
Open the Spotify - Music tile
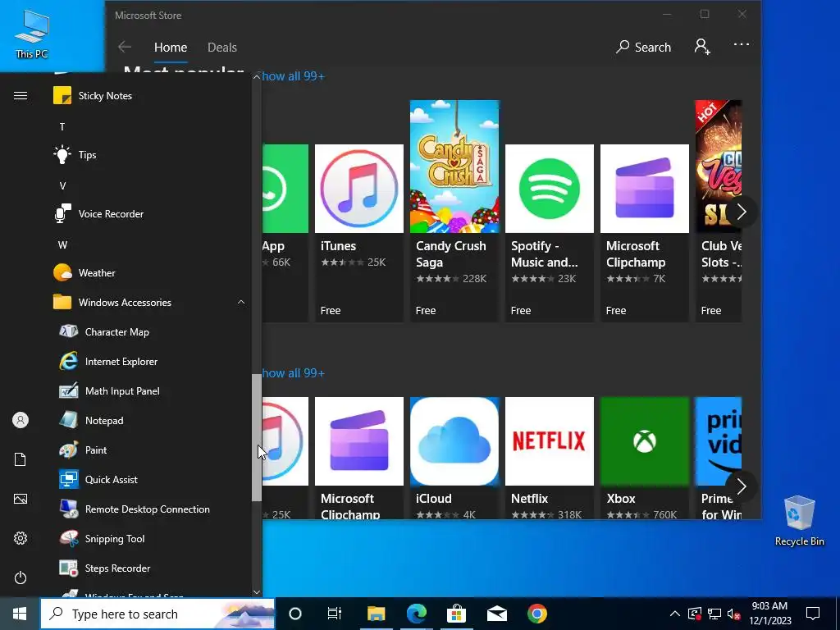[x=549, y=233]
